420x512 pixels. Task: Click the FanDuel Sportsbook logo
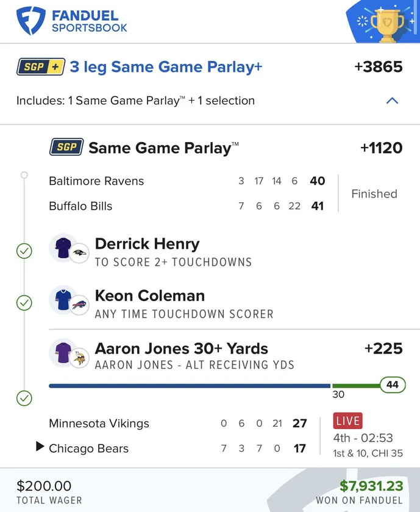pyautogui.click(x=72, y=21)
